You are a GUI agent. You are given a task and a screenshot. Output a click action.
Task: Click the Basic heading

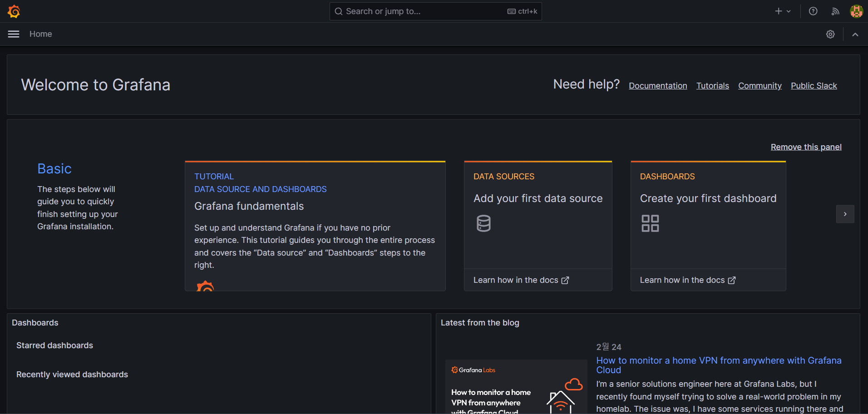pos(54,169)
